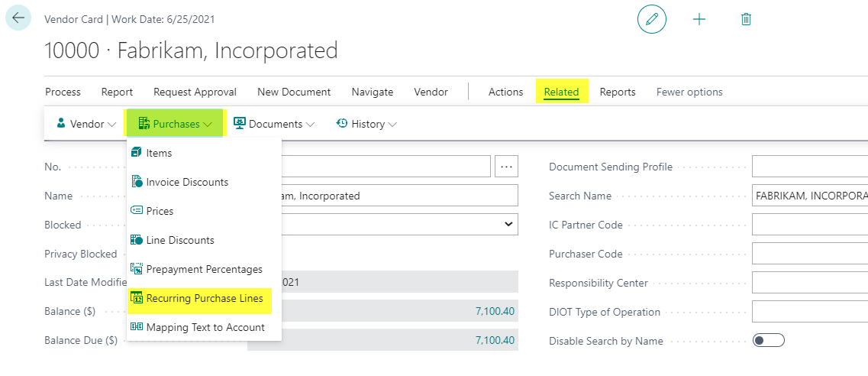Click the Purchases group icon
The width and height of the screenshot is (868, 376).
[x=144, y=124]
